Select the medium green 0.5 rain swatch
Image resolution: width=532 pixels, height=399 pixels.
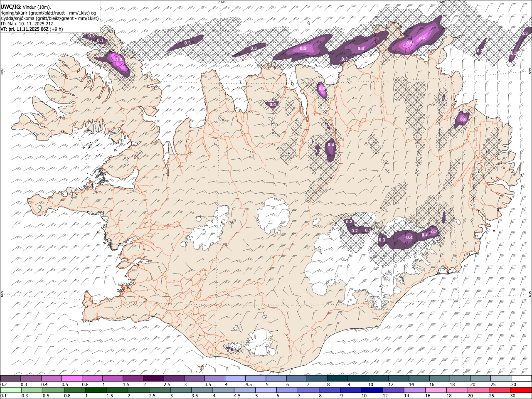point(54,390)
